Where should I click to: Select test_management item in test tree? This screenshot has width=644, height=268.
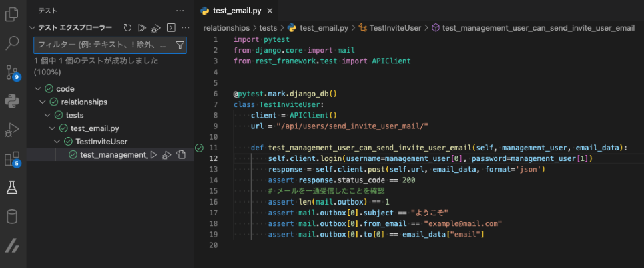[x=110, y=155]
